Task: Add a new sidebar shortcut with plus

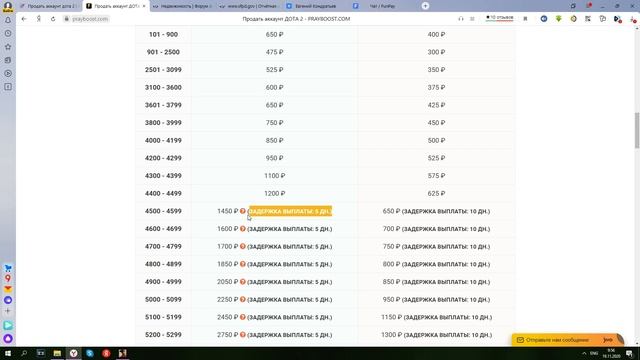Action: pos(8,311)
